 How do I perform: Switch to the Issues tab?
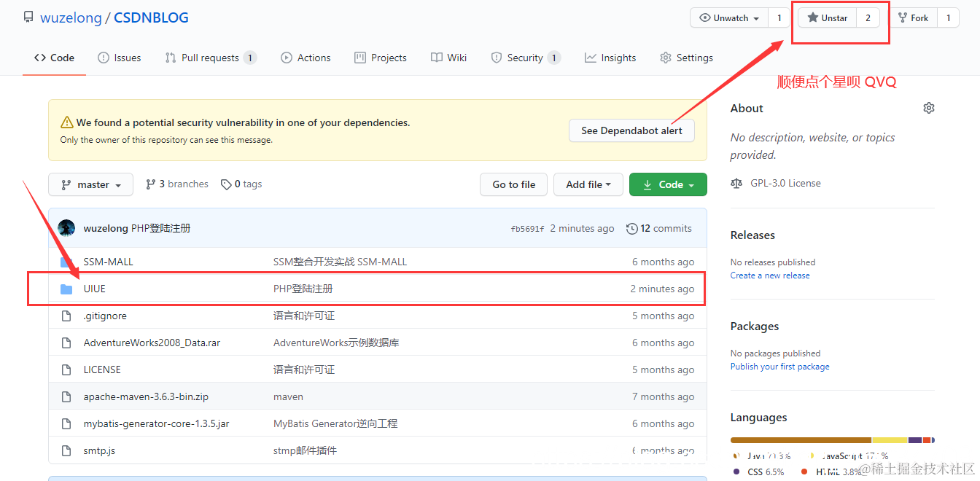[120, 58]
